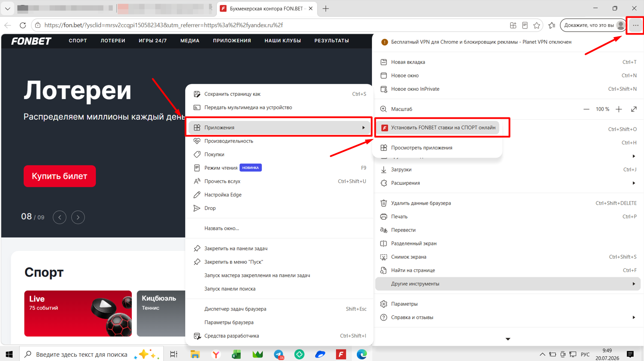Click 'Запуск мастера закрепления на панели задач'
Image resolution: width=644 pixels, height=361 pixels.
pos(279,275)
